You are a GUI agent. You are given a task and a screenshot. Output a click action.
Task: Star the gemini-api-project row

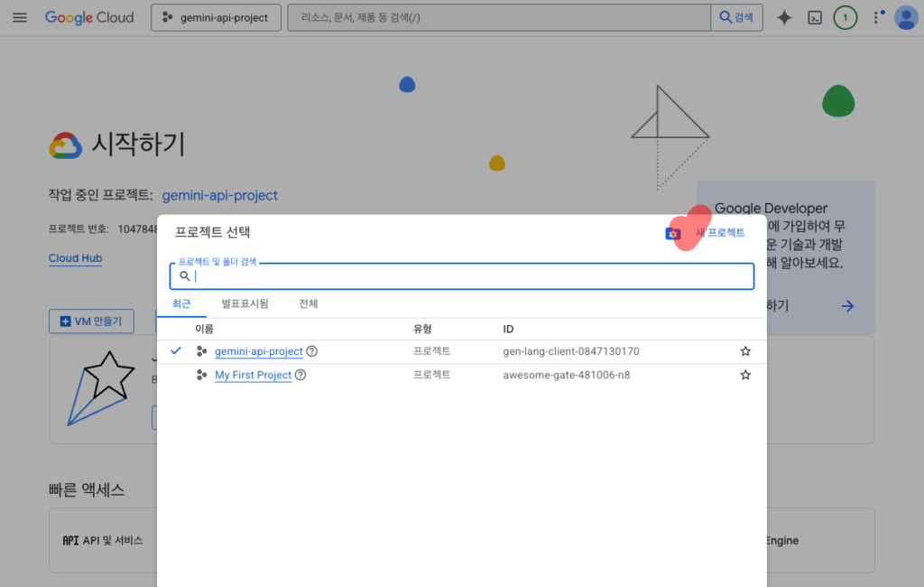[745, 351]
